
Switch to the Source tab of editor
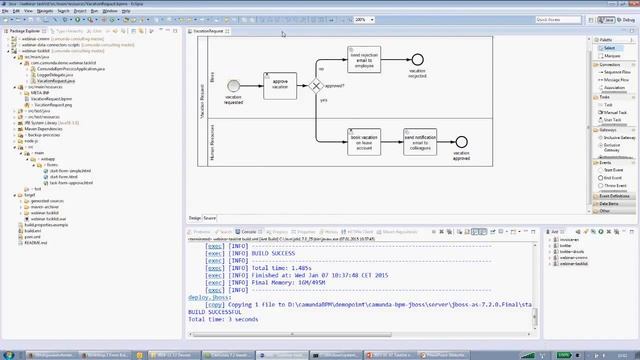click(209, 218)
